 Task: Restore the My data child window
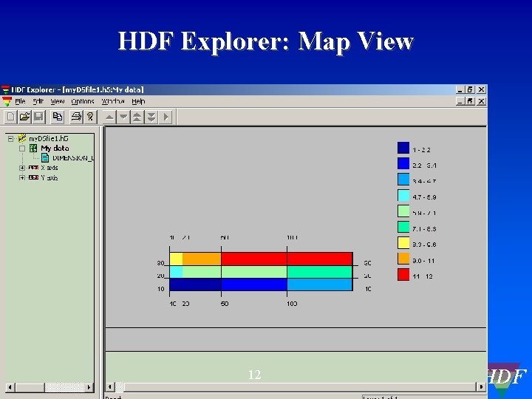(x=470, y=101)
